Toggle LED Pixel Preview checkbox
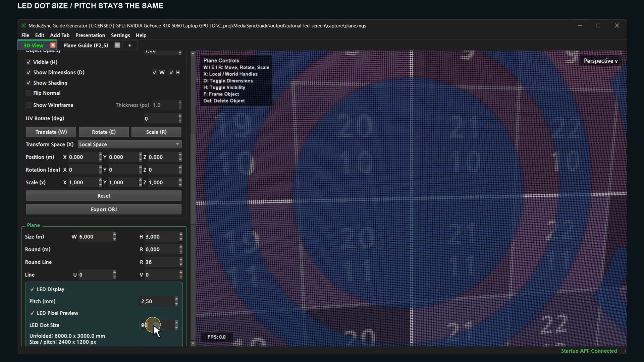This screenshot has height=362, width=644. [x=32, y=313]
